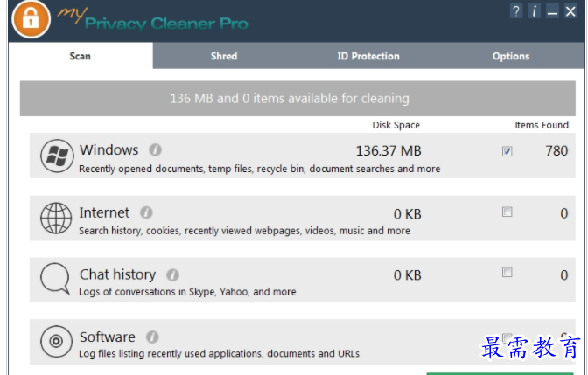Uncheck the Windows items checkbox
The width and height of the screenshot is (588, 375).
[x=507, y=151]
